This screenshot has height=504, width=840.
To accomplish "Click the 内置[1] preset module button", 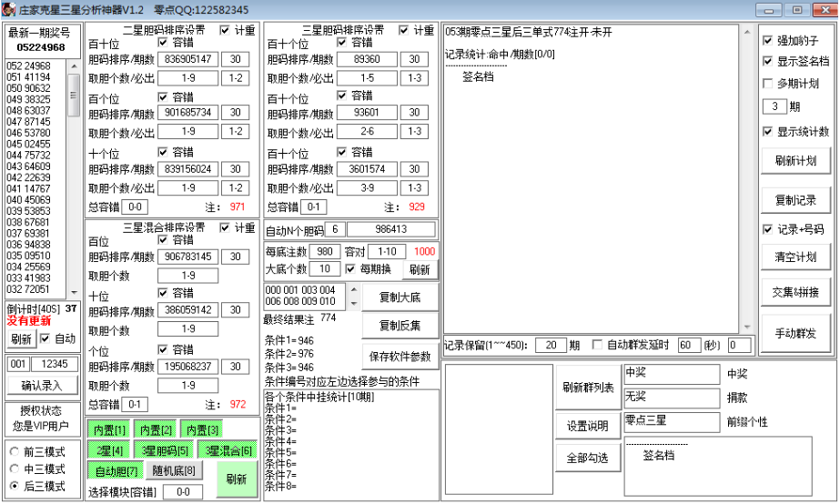I will coord(108,429).
